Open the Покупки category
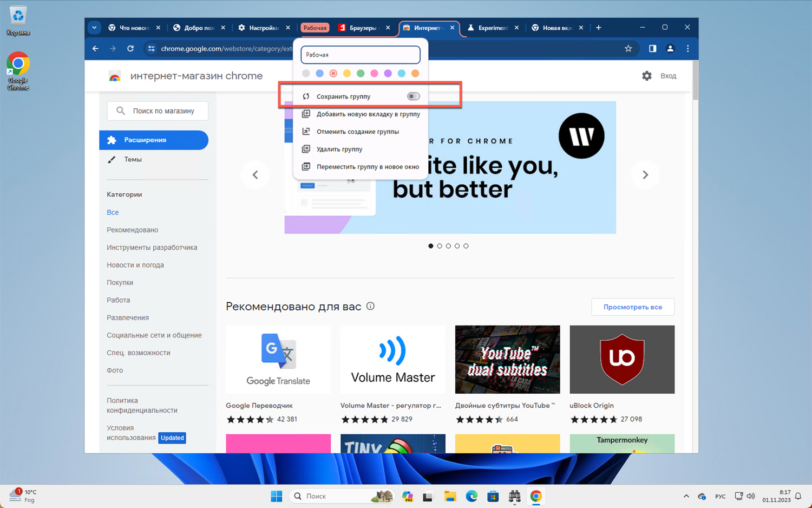Screen dimensions: 812x508 pyautogui.click(x=120, y=283)
